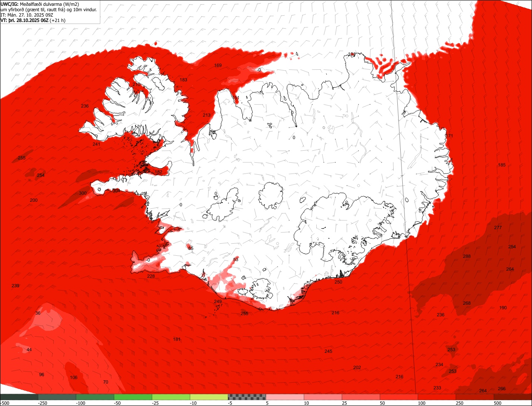Click the map value "65" in southwest Iceland

tap(191, 248)
